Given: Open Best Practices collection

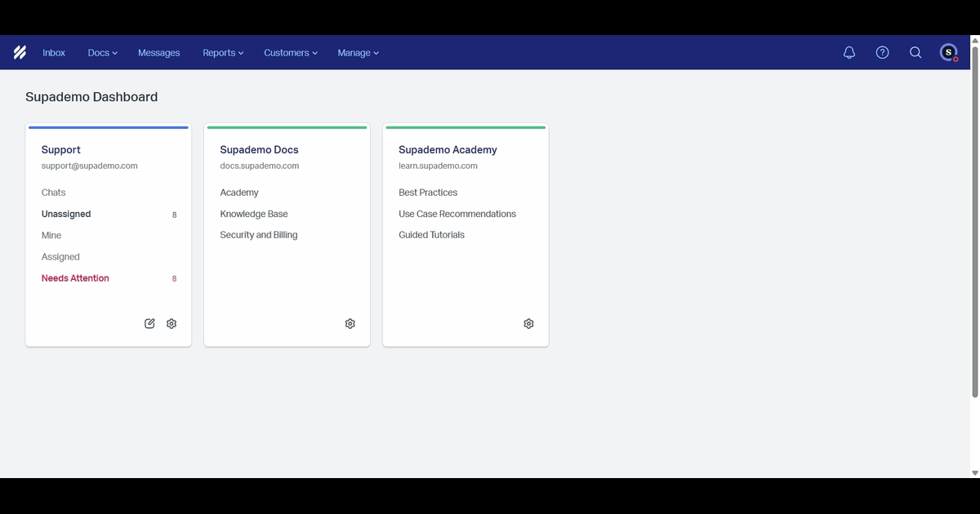Looking at the screenshot, I should (428, 193).
